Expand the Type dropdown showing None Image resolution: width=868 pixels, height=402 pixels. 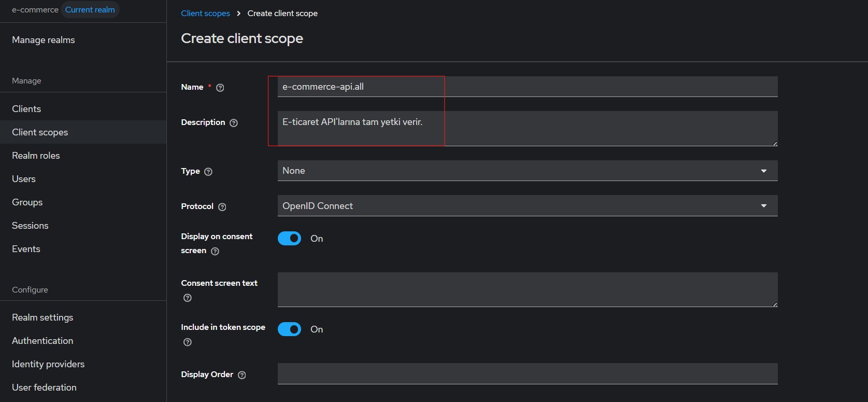(x=527, y=171)
